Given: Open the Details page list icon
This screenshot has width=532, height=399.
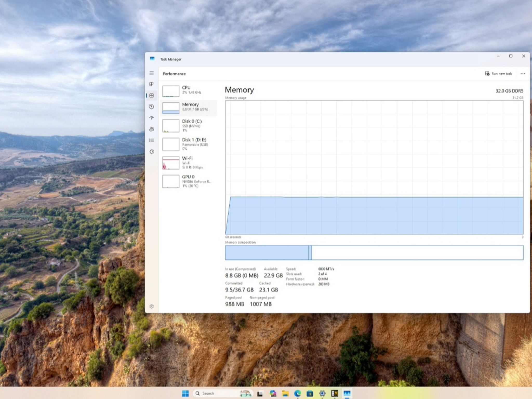Looking at the screenshot, I should point(151,140).
